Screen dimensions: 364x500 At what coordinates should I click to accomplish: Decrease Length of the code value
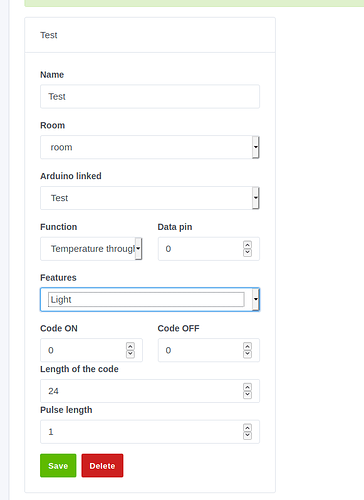[247, 395]
